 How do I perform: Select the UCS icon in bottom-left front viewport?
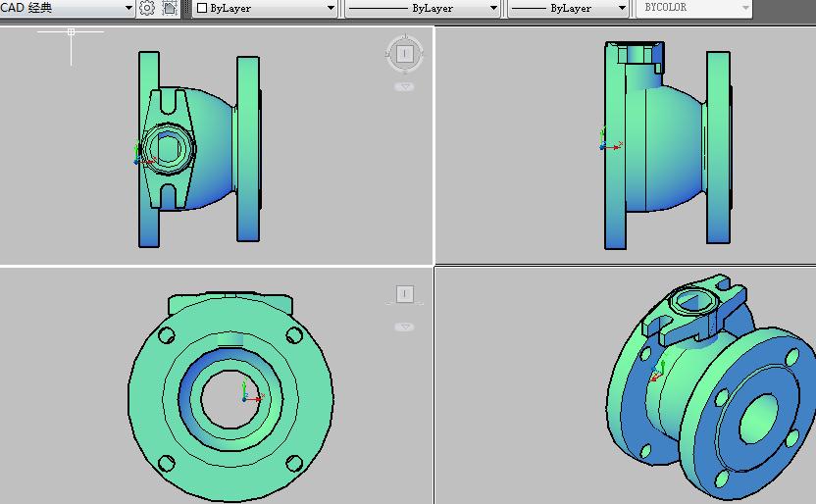coord(252,393)
